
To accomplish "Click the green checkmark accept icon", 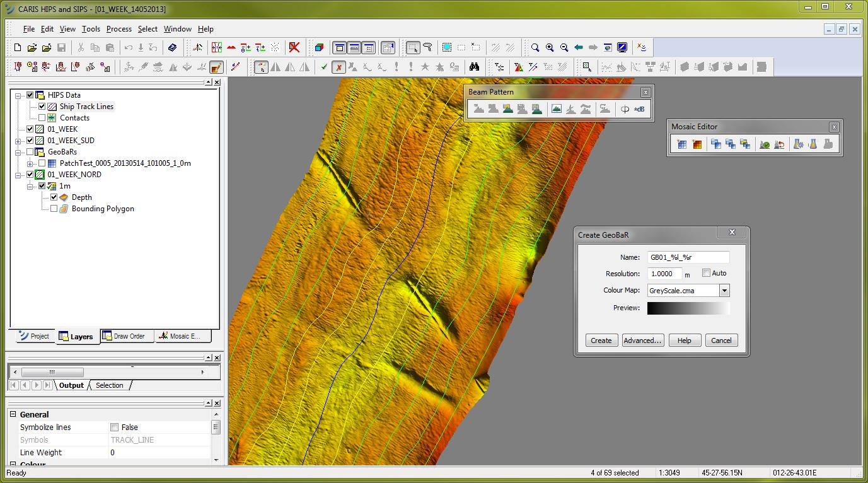I will pos(323,67).
